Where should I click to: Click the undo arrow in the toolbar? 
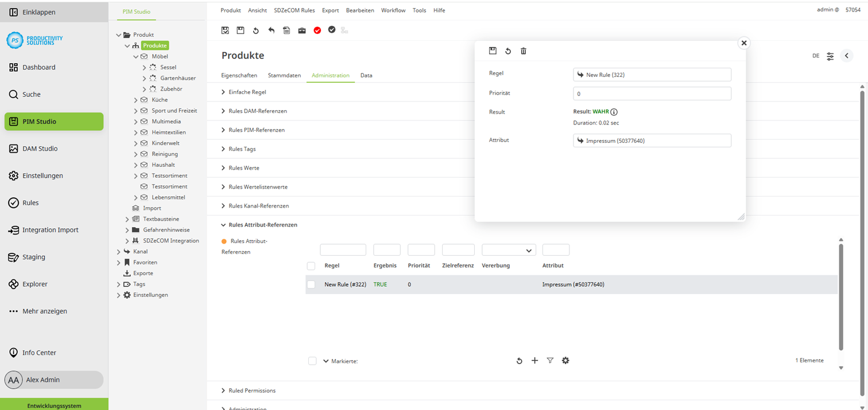[x=271, y=30]
